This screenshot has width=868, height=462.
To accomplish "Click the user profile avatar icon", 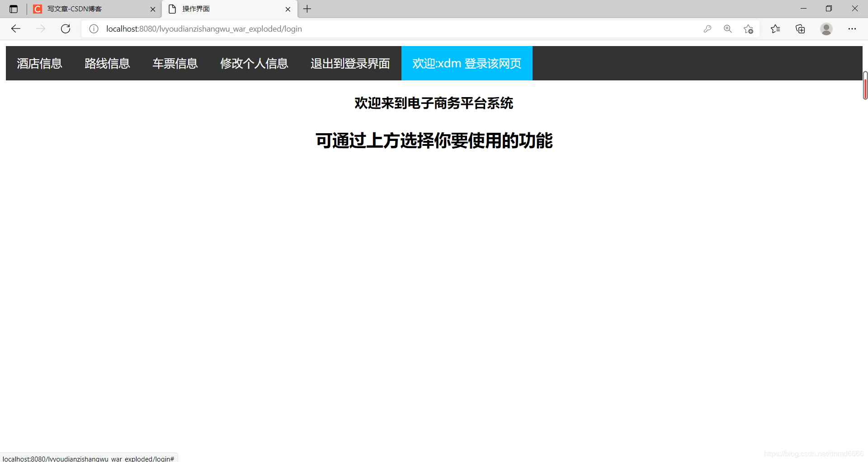I will (x=826, y=28).
